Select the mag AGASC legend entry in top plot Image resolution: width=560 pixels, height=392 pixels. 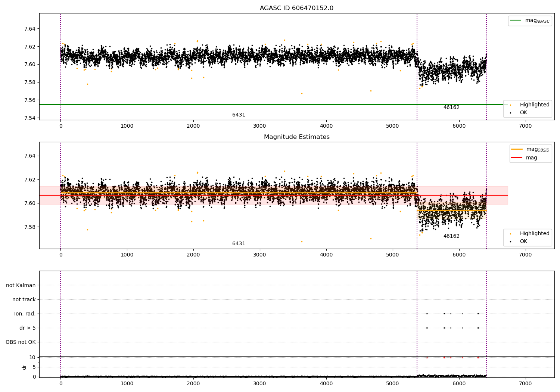coord(530,21)
